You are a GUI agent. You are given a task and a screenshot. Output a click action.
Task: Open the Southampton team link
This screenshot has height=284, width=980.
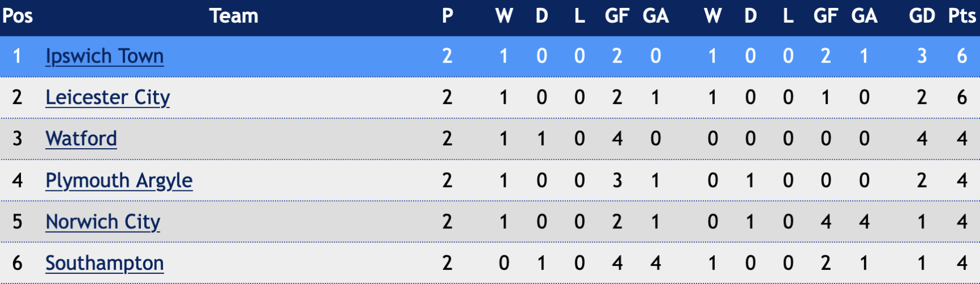click(105, 264)
